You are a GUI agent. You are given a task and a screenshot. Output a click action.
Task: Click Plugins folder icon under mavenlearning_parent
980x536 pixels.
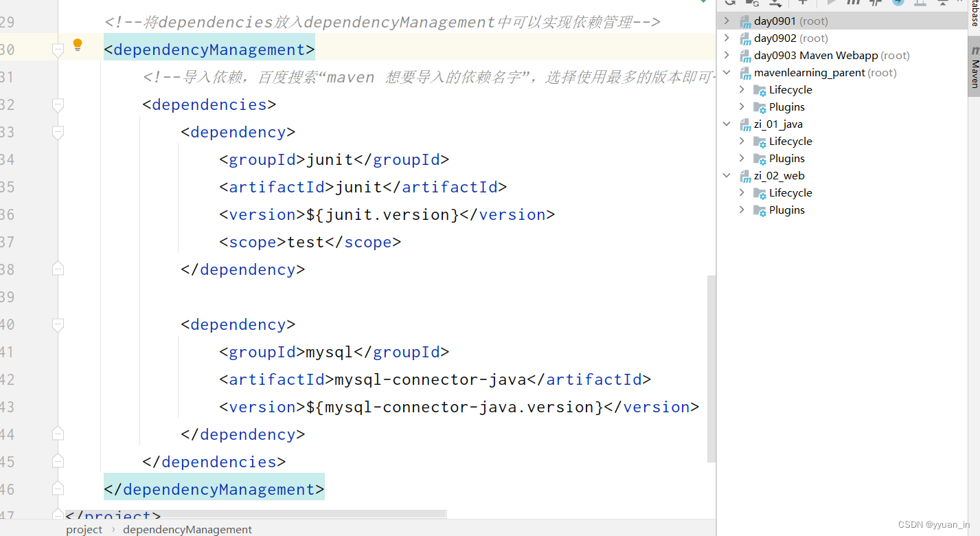(x=760, y=107)
